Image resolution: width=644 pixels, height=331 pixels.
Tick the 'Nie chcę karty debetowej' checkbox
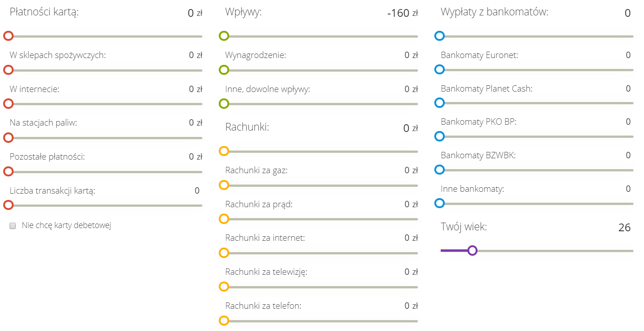click(x=13, y=226)
